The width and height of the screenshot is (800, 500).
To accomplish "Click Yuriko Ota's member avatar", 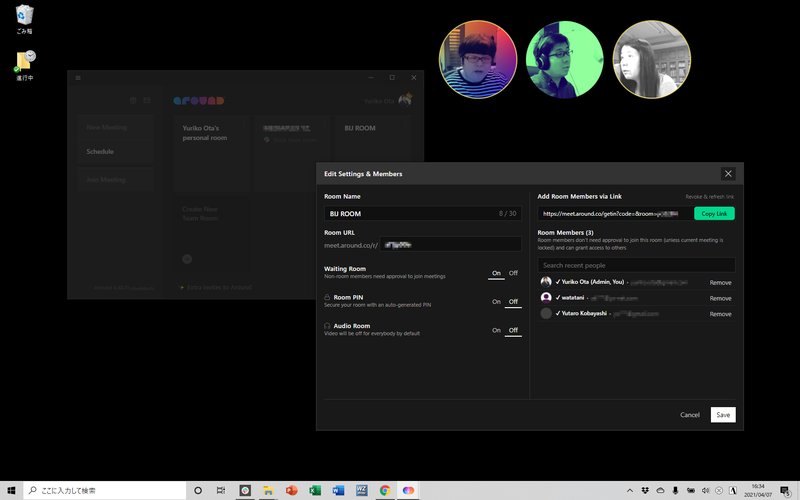I will coord(546,282).
